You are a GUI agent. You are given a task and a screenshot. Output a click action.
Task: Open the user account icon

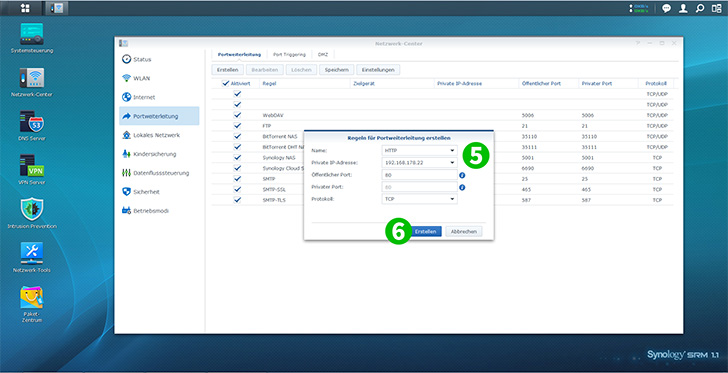pos(683,8)
